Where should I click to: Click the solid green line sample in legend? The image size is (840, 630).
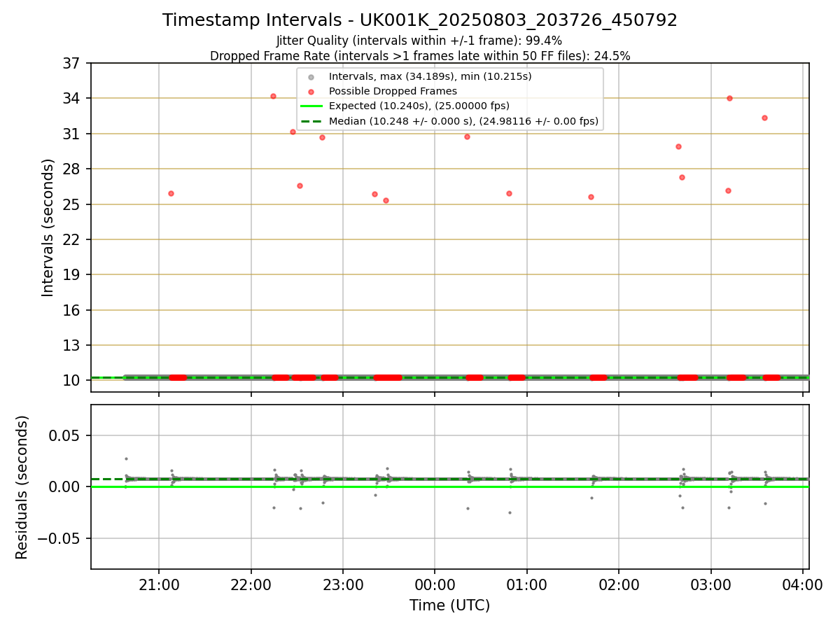pos(311,106)
